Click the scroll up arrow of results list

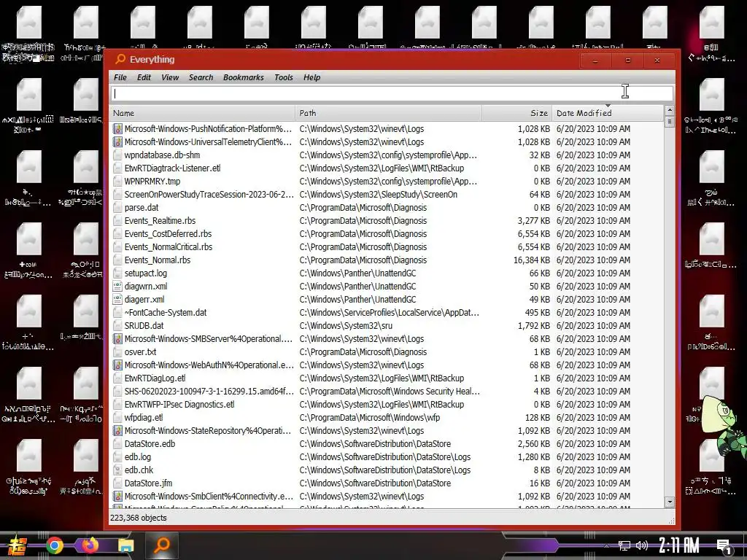[670, 111]
